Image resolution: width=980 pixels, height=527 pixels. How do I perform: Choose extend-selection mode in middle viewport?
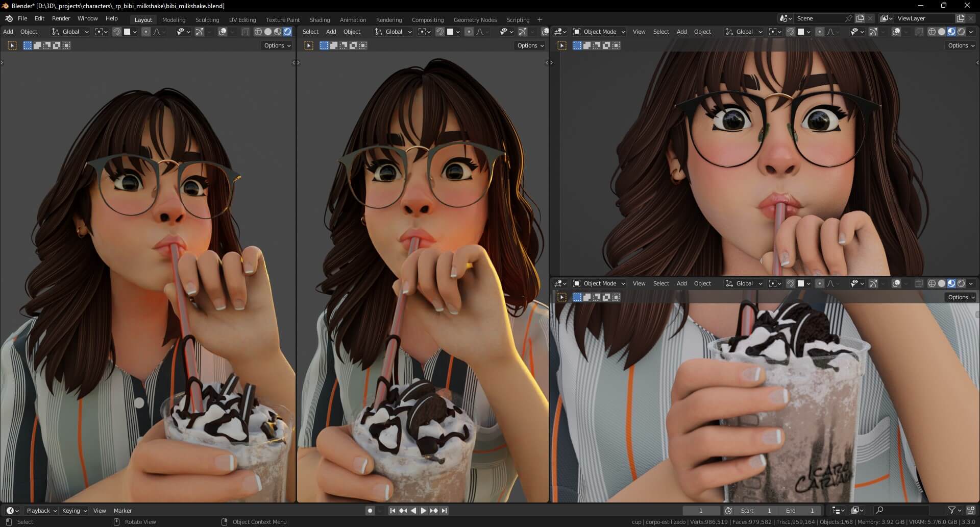pos(334,45)
